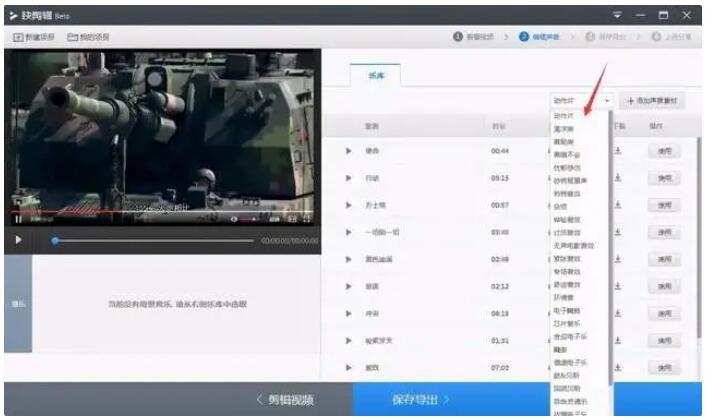706x420 pixels.
Task: Click the add sound material plus button
Action: [652, 101]
